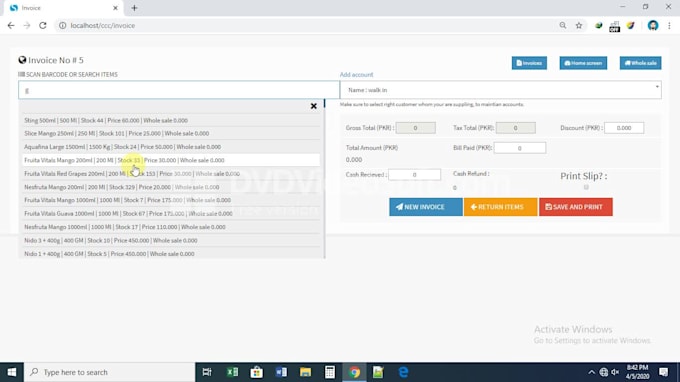
Task: Open Windows notification center
Action: pyautogui.click(x=664, y=372)
